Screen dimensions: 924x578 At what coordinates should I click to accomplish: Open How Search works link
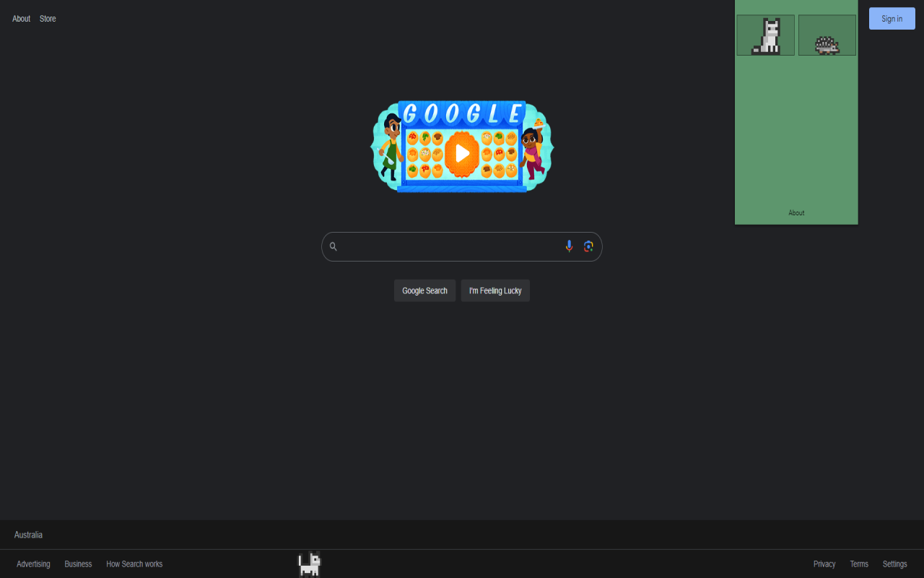pos(134,564)
